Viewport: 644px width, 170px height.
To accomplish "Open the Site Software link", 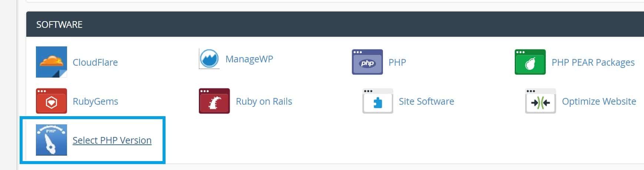I will click(x=426, y=101).
